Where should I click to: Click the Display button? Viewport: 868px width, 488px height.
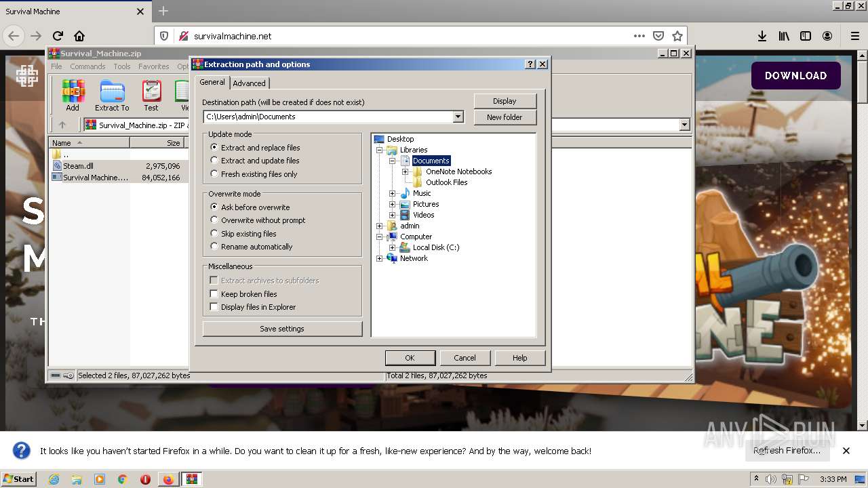[505, 101]
